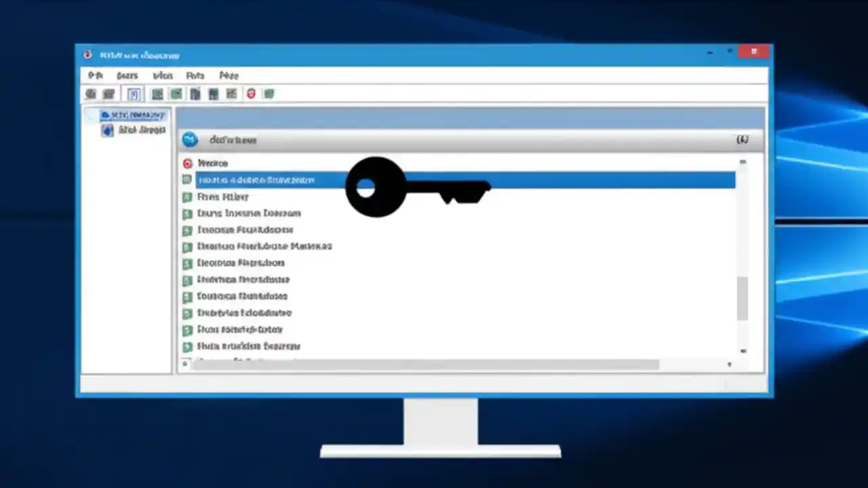868x488 pixels.
Task: Open the Help menu at the menu bar's end
Action: (229, 75)
